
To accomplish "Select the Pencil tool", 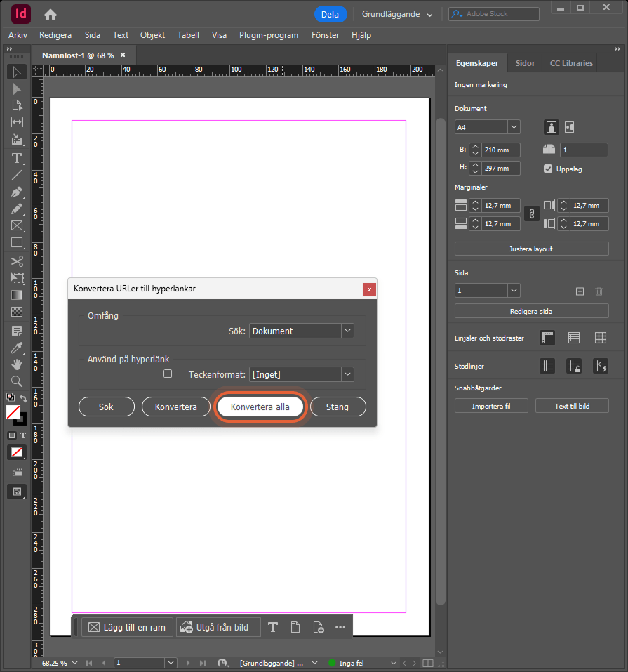I will [17, 209].
